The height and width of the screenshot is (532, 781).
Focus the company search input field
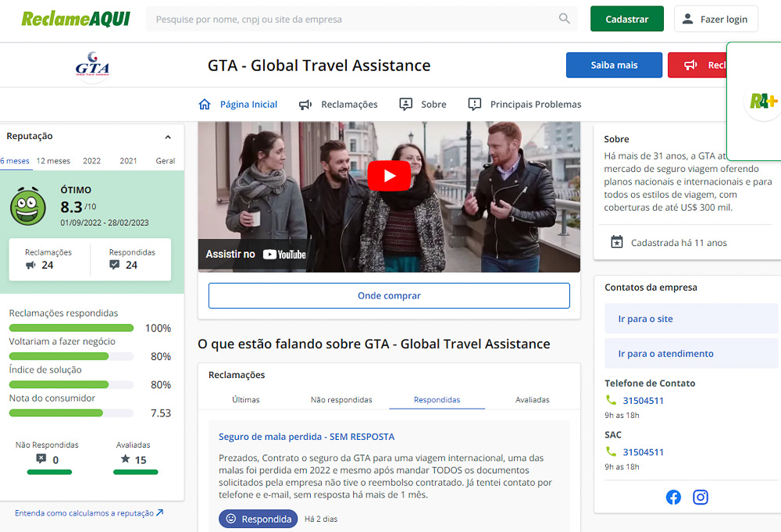click(x=362, y=19)
